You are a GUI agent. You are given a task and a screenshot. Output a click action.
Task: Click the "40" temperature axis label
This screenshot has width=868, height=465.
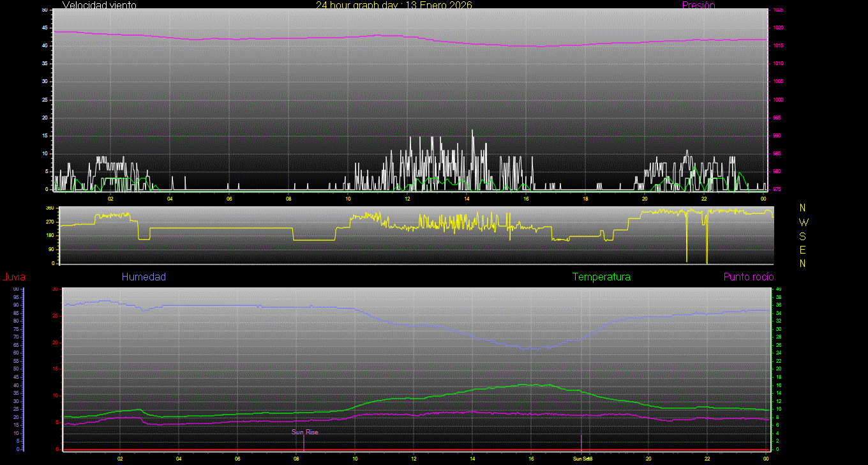pyautogui.click(x=778, y=289)
